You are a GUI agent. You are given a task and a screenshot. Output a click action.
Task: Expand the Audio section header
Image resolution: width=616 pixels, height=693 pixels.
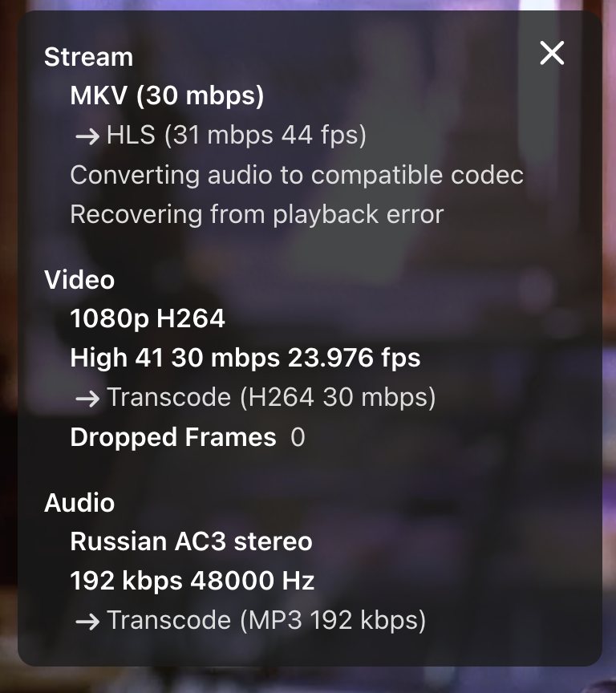coord(80,502)
